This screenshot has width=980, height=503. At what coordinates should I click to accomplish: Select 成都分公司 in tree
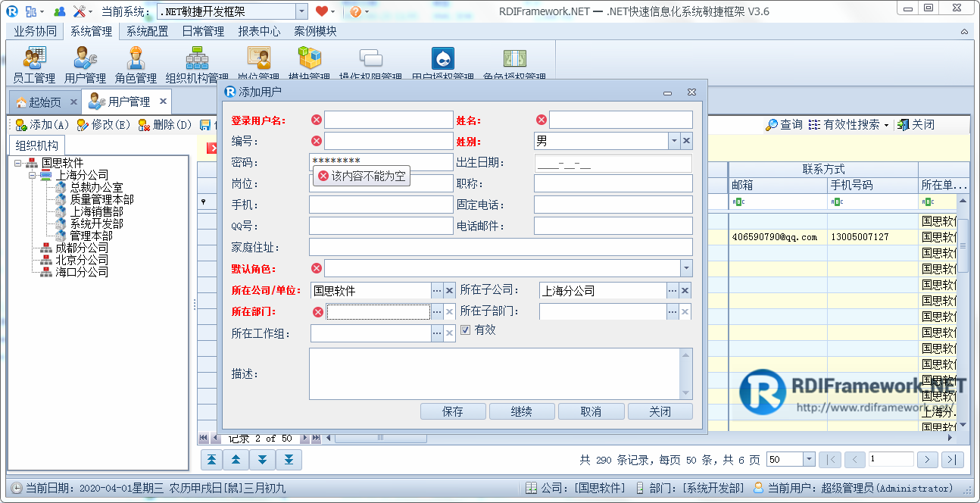82,248
